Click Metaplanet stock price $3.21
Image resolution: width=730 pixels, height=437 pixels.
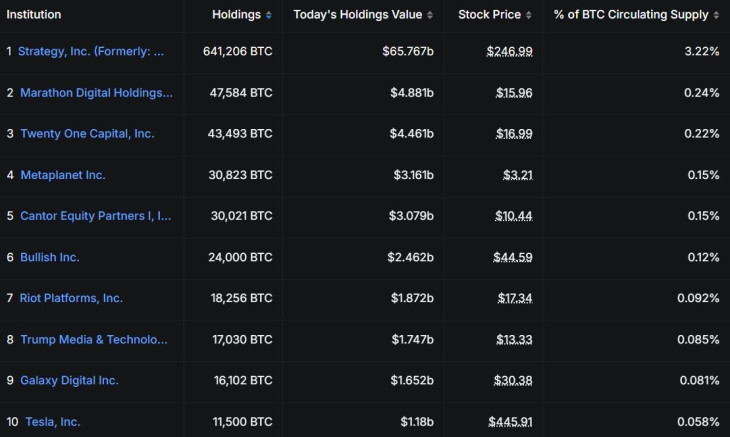(517, 175)
